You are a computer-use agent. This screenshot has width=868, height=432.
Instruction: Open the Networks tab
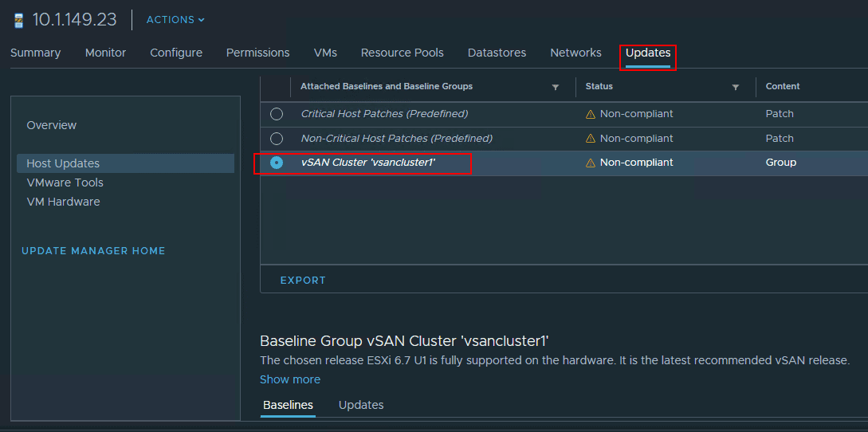pos(575,53)
